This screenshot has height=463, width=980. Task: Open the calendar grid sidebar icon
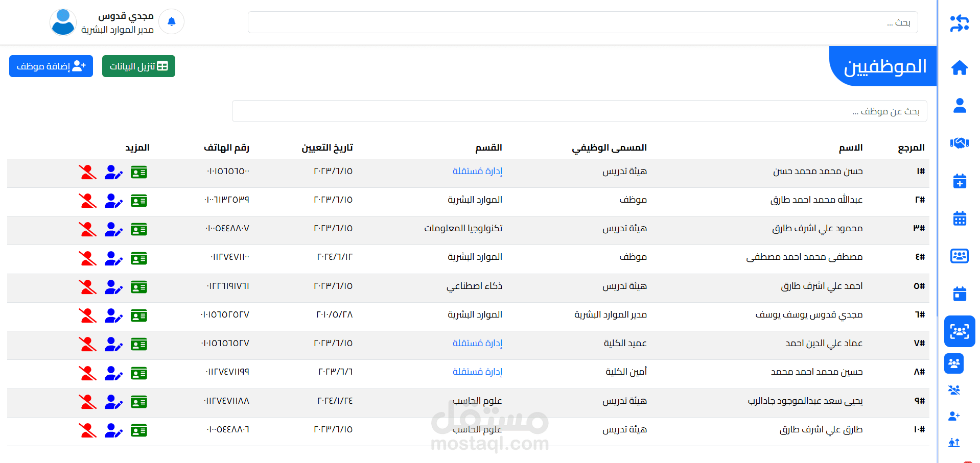coord(960,218)
